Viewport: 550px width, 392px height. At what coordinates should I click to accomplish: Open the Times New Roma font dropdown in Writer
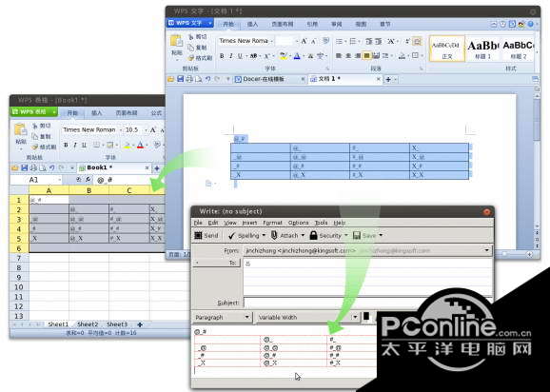click(x=272, y=41)
